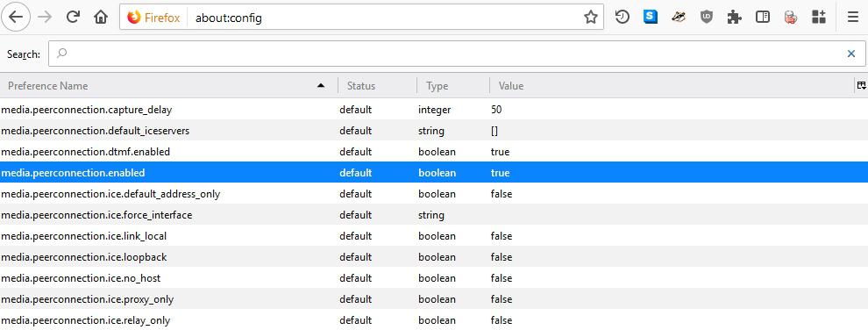Click false value of ice.loopback
868x330 pixels.
(501, 257)
